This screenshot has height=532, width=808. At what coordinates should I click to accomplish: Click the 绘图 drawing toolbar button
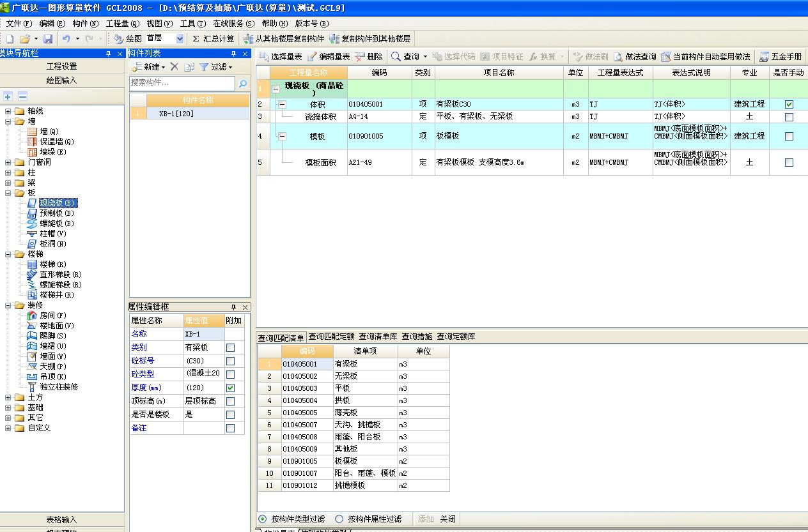coord(128,39)
